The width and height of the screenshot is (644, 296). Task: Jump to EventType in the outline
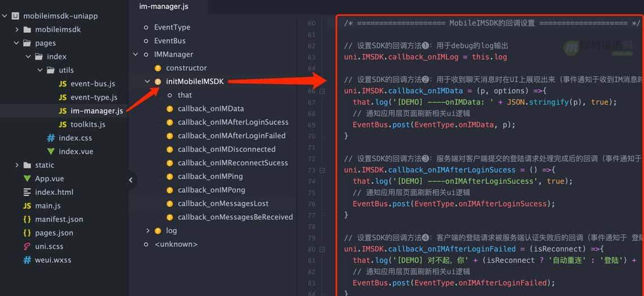coord(172,27)
